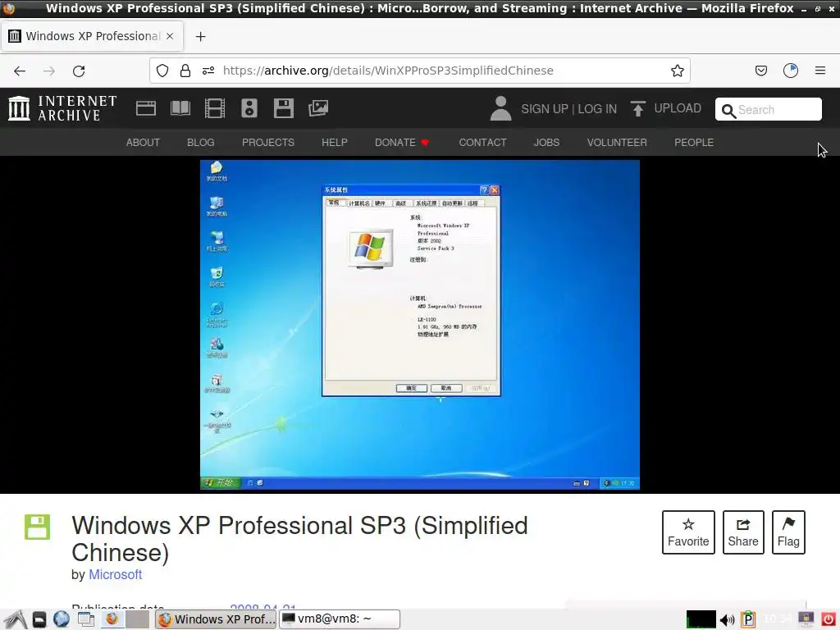Open the VOLUNTEER menu item

pyautogui.click(x=617, y=143)
